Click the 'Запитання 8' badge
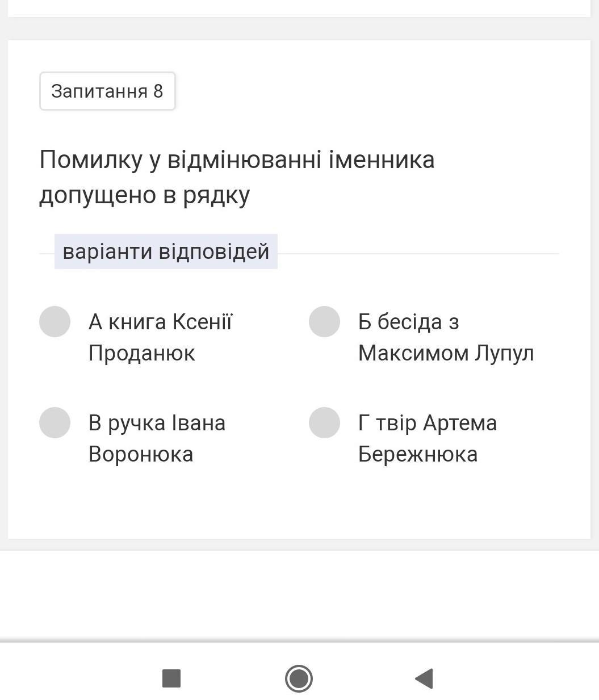The width and height of the screenshot is (599, 700). (107, 91)
